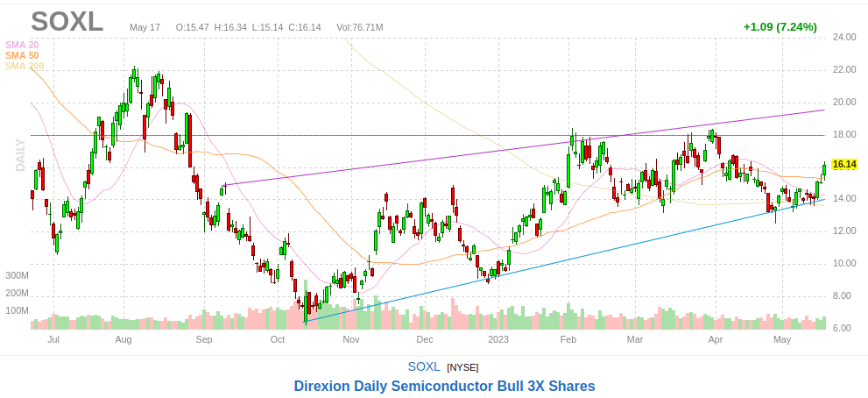The image size is (868, 398).
Task: Click the open price O:15.47
Action: tap(193, 27)
